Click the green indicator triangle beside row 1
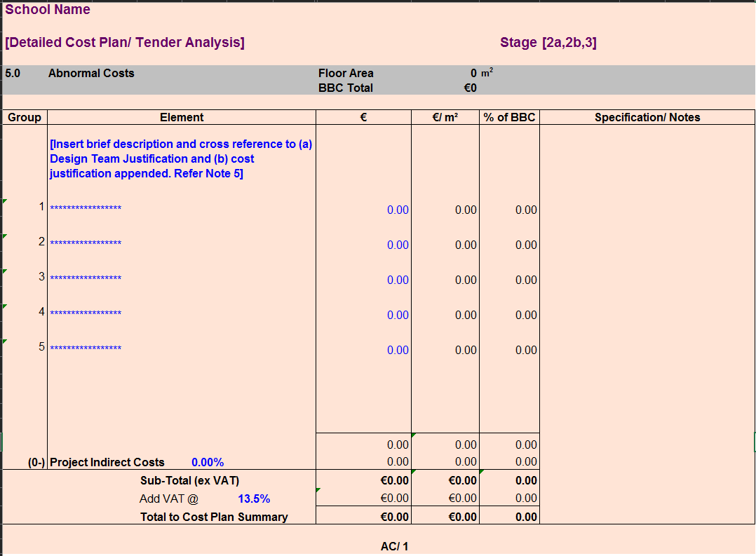The height and width of the screenshot is (556, 756). (x=4, y=202)
